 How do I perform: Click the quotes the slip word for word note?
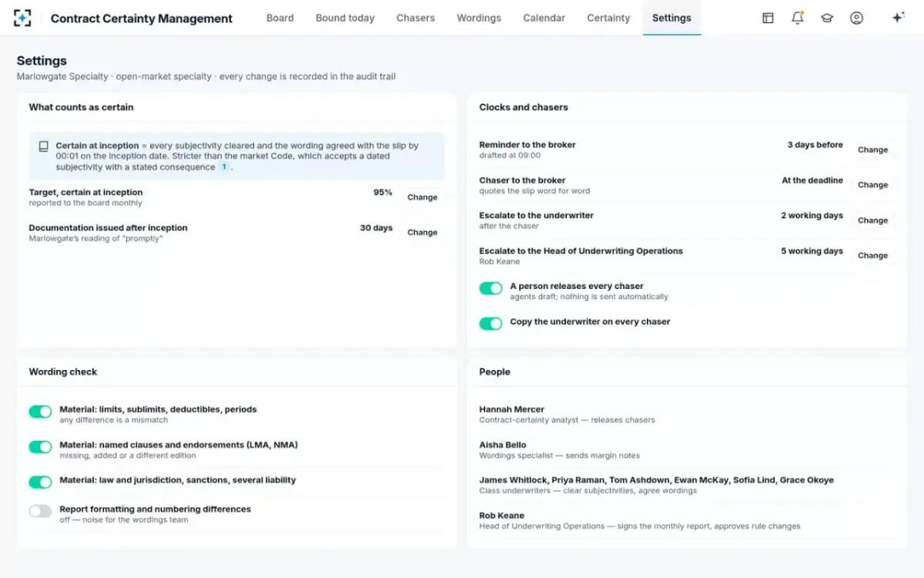click(x=534, y=190)
